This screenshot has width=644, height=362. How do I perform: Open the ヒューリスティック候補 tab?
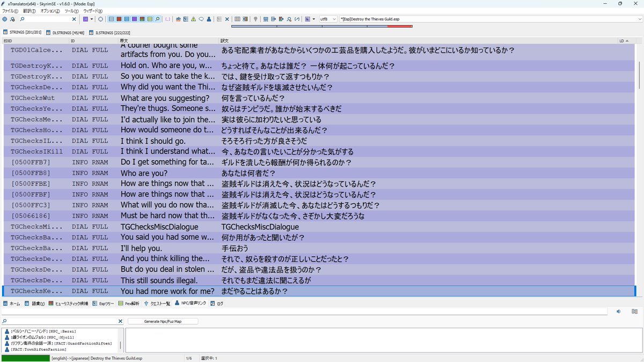[x=68, y=304]
